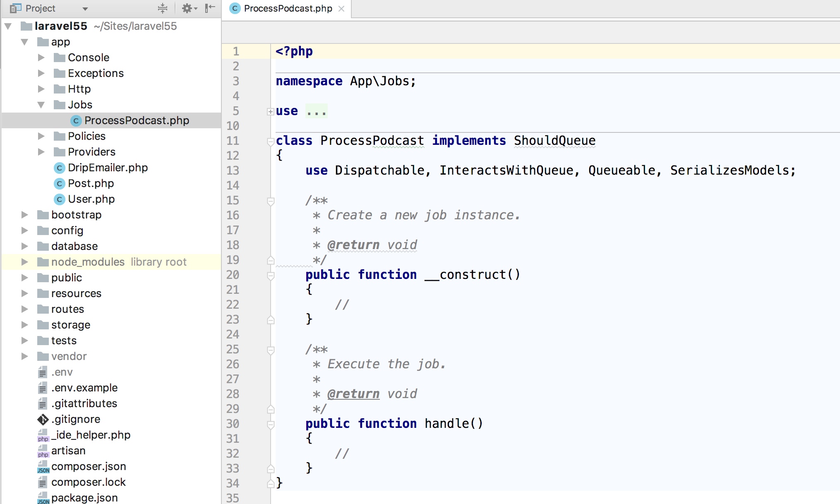Expand the node_modules library root
840x504 pixels.
tap(24, 262)
